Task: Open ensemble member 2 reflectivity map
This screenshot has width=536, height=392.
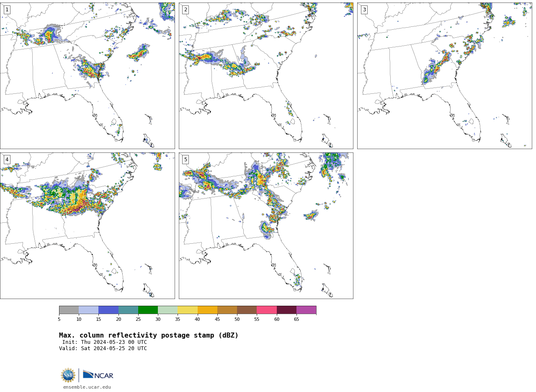Action: (x=266, y=76)
